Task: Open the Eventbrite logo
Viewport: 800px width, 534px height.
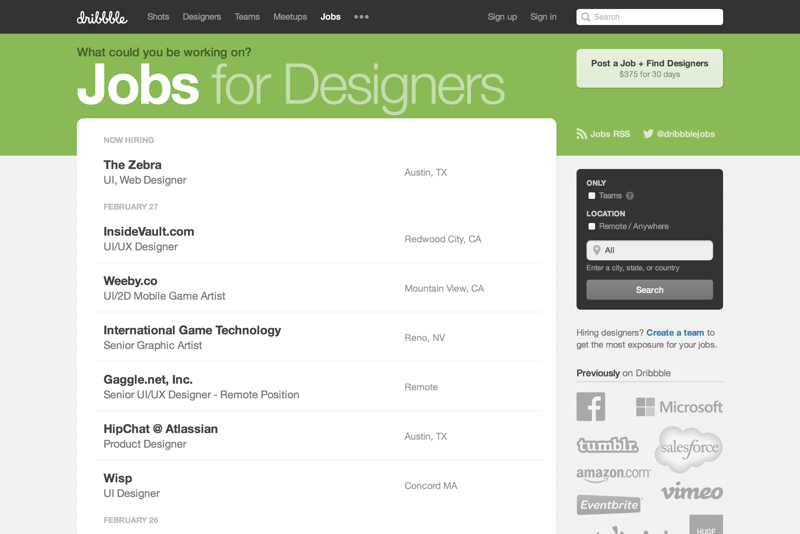Action: pos(609,505)
